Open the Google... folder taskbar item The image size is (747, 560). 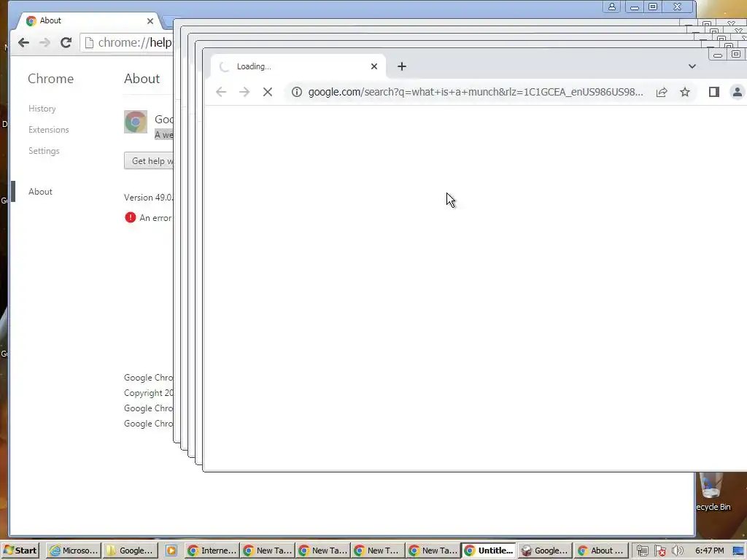click(x=130, y=551)
